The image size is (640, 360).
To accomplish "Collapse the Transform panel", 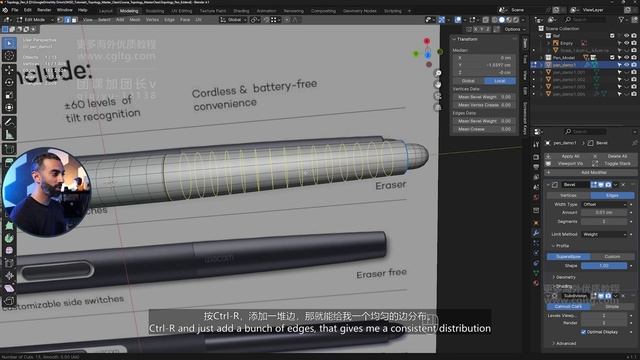I will point(464,39).
